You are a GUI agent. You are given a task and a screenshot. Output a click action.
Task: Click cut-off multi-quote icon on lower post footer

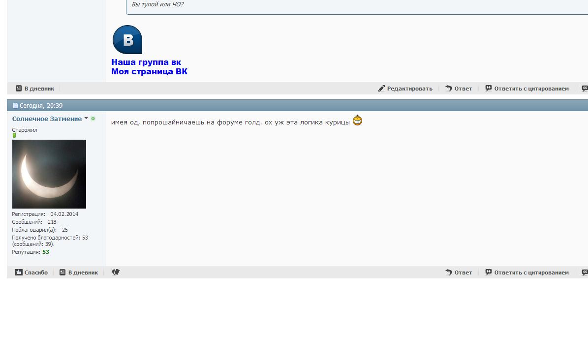pos(585,273)
